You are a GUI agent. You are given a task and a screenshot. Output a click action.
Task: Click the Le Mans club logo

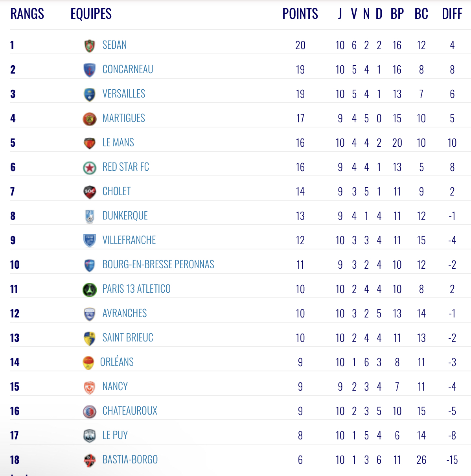pyautogui.click(x=90, y=143)
